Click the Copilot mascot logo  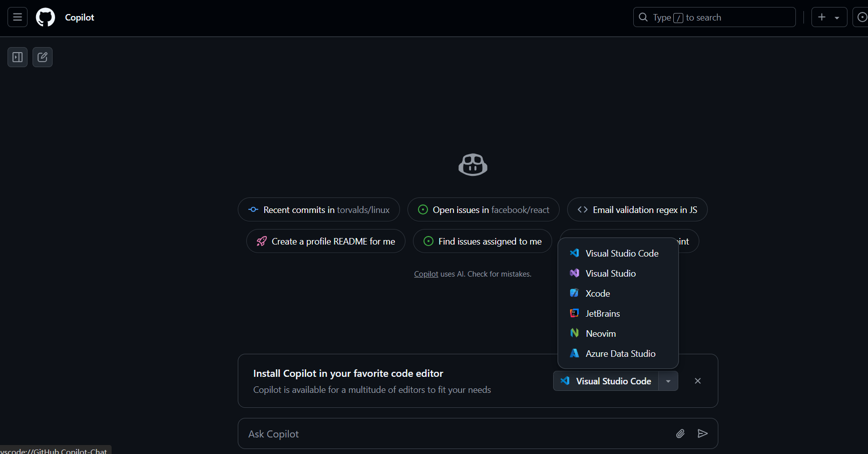(x=473, y=164)
